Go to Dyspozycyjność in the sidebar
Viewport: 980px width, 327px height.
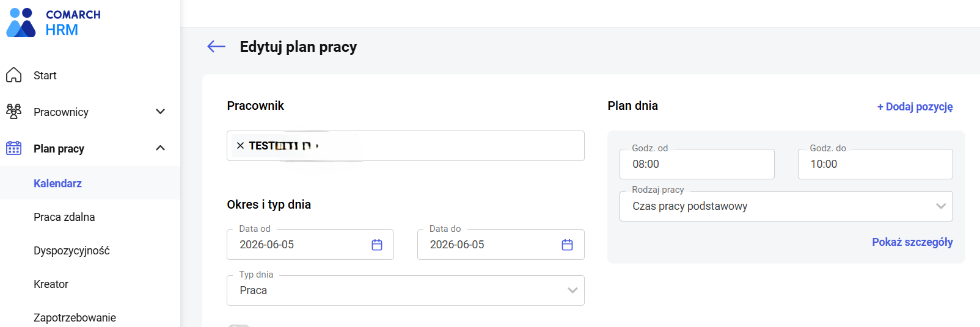[x=71, y=251]
